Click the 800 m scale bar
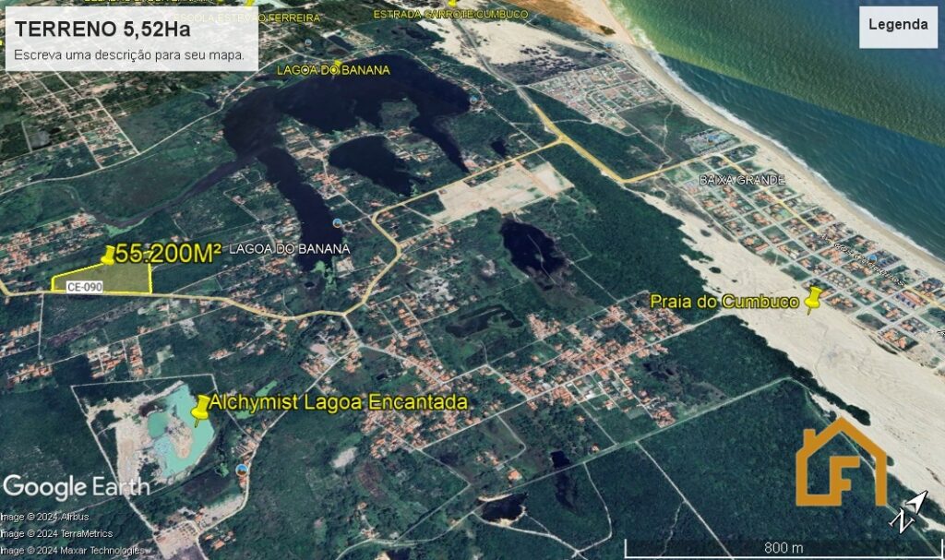Viewport: 945px width, 560px height. (782, 547)
